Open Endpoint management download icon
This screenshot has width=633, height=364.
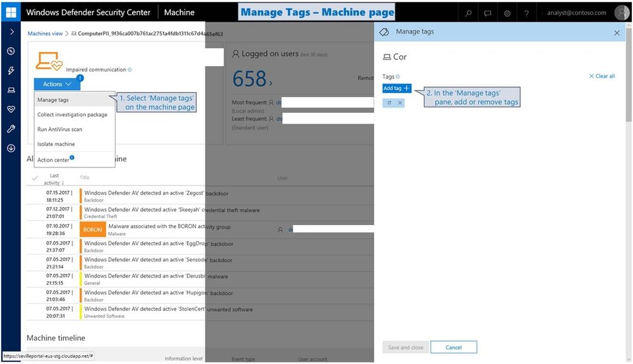11,148
